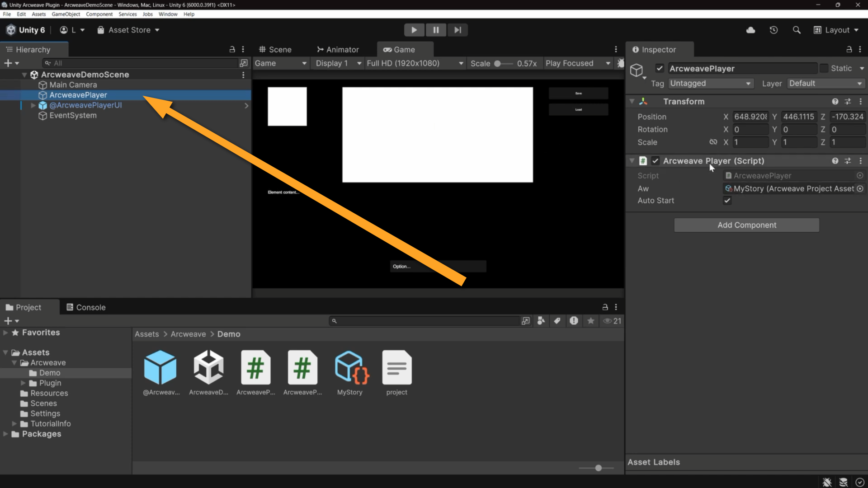Click Search by Label icon in Project

coord(557,321)
